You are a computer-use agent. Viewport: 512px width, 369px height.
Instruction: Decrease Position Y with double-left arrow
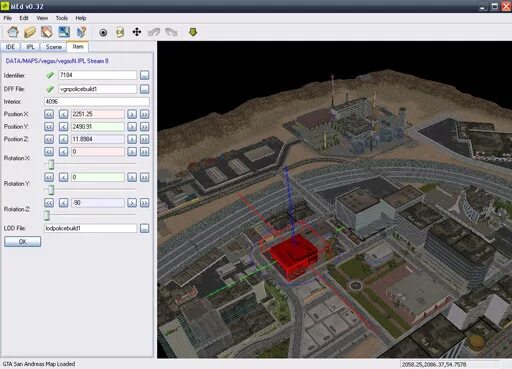click(x=49, y=127)
